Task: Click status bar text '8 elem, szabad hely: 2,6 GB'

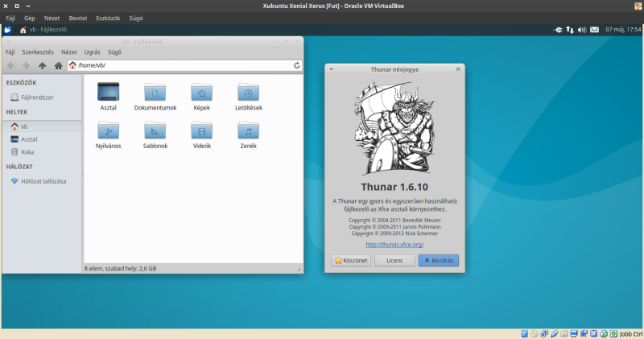Action: (x=120, y=269)
